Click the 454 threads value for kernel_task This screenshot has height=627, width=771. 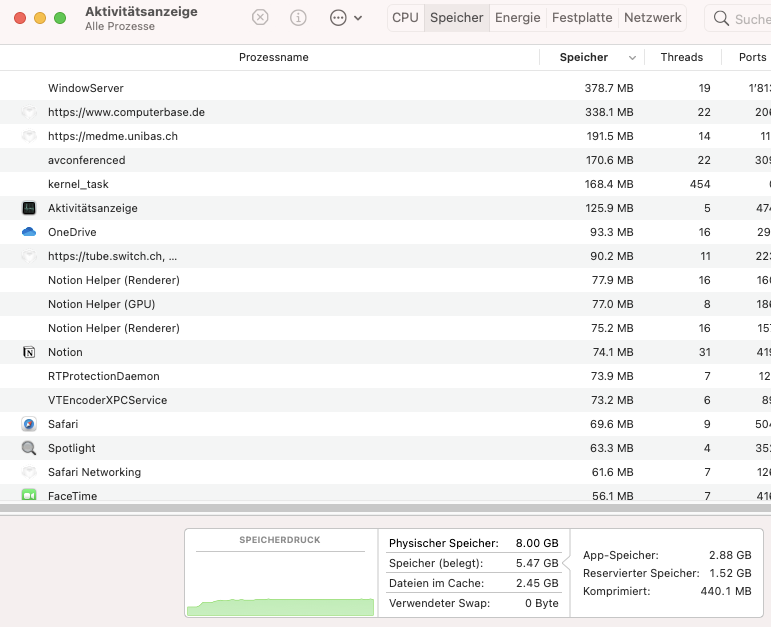[700, 184]
